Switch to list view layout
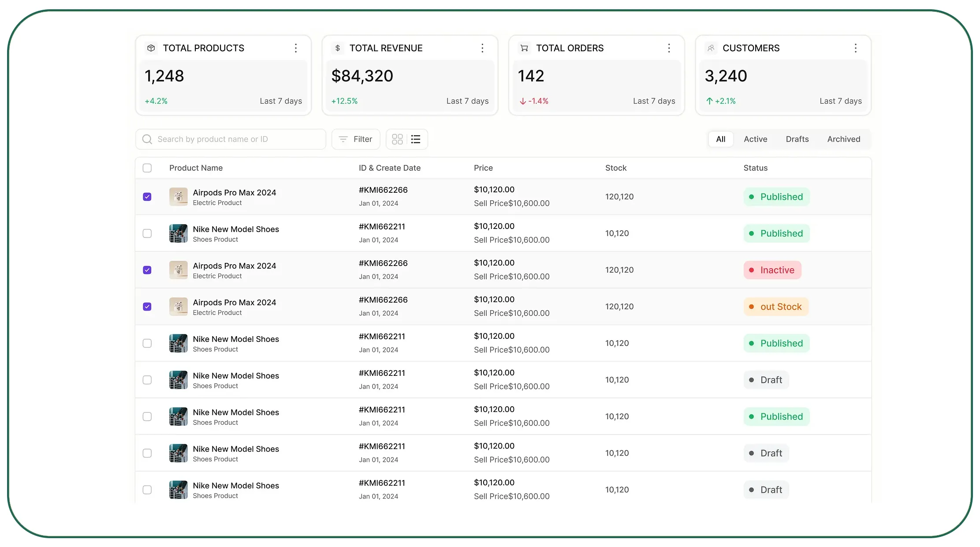The image size is (980, 547). [x=416, y=139]
